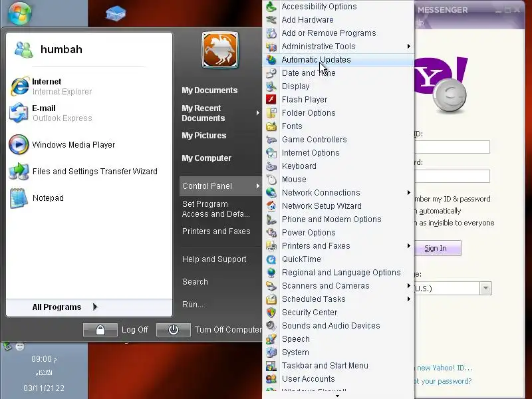Click the Automatic Updates globe icon

coord(271,60)
